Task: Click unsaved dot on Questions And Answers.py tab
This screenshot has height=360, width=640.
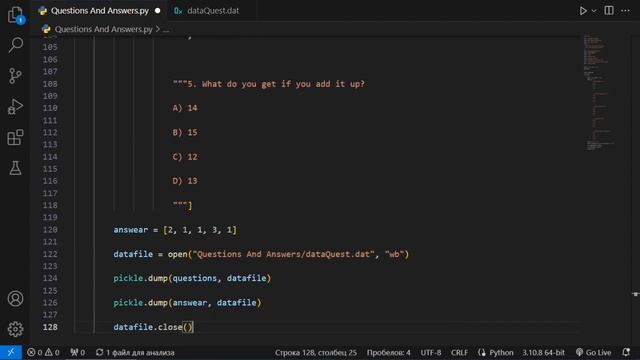Action: (x=158, y=11)
